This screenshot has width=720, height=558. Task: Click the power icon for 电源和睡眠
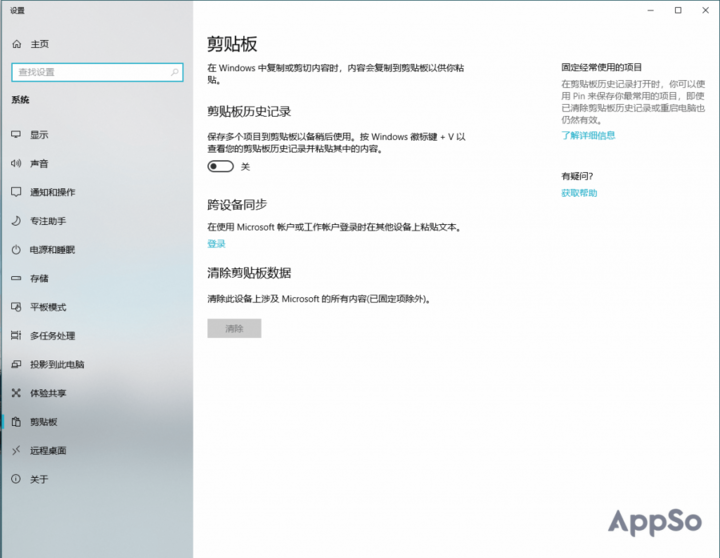(16, 249)
